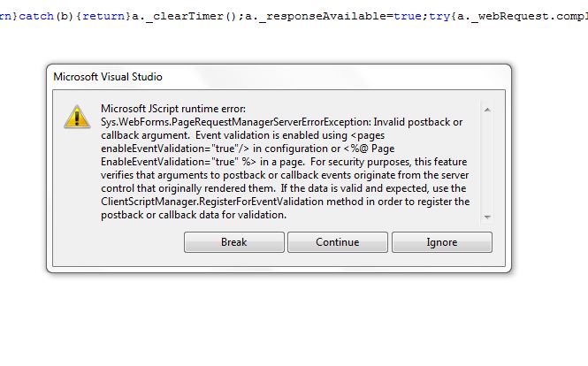This screenshot has height=366, width=588.
Task: Choose Continue in the error dialog
Action: [x=338, y=242]
